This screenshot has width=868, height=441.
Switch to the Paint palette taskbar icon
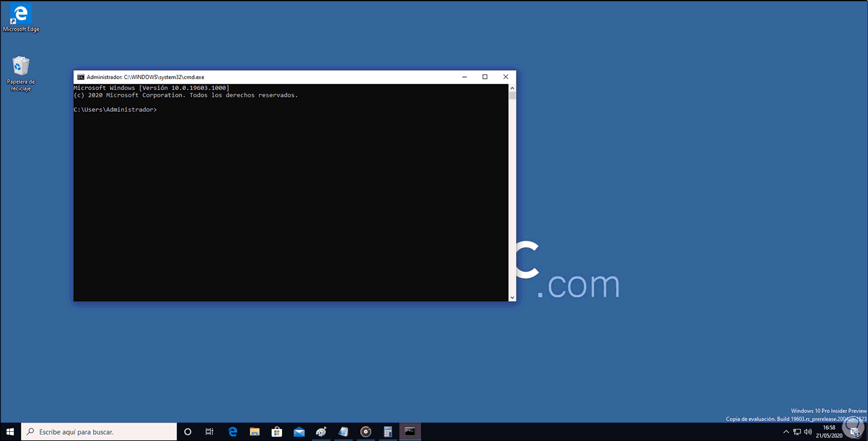coord(321,432)
